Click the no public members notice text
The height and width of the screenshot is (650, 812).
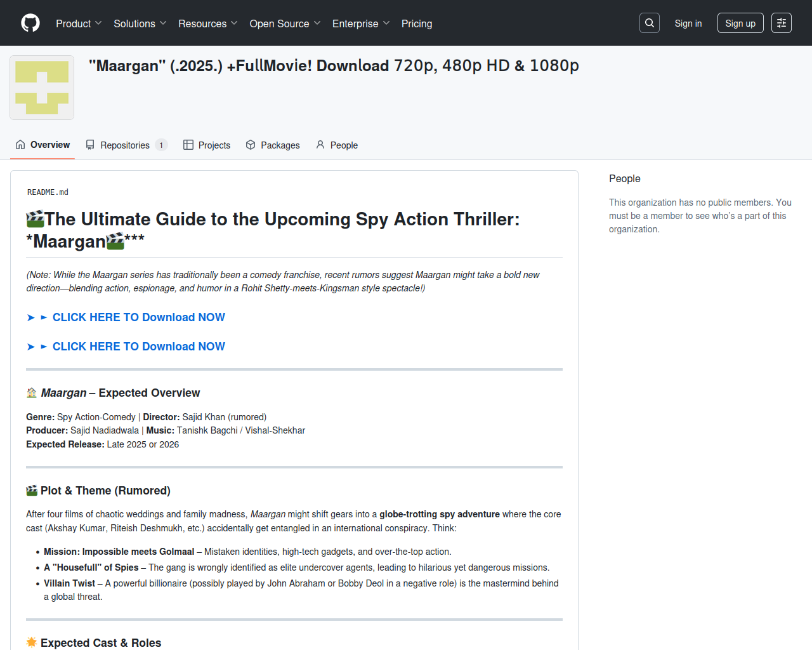coord(700,216)
